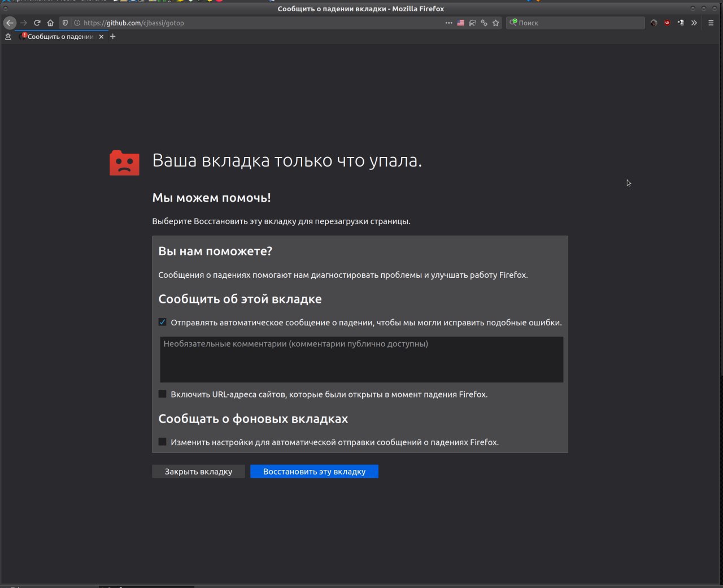The height and width of the screenshot is (588, 723).
Task: Reload the current page
Action: [37, 23]
